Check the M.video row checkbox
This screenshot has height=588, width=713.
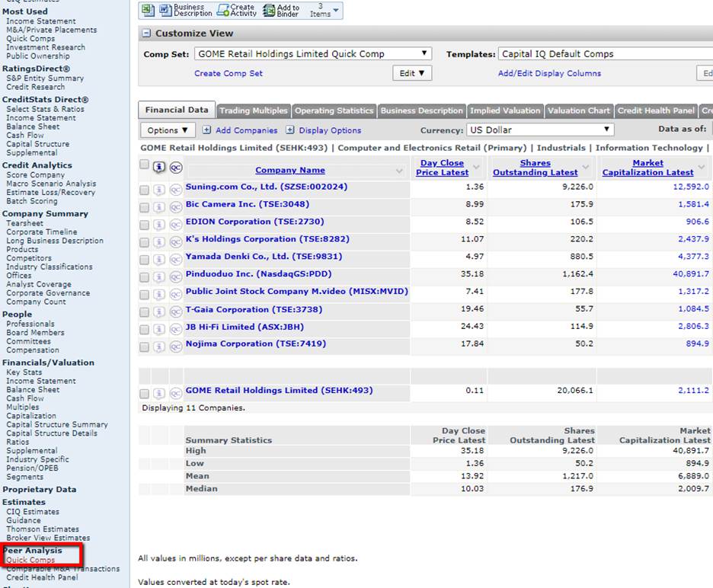[144, 295]
